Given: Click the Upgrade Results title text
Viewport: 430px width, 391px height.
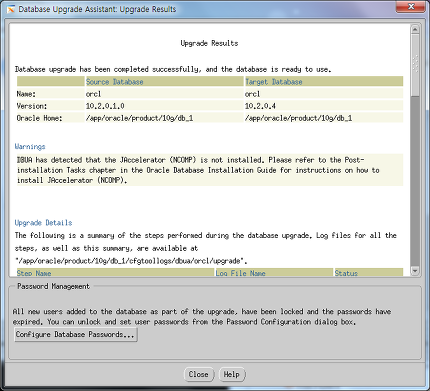Looking at the screenshot, I should click(209, 43).
